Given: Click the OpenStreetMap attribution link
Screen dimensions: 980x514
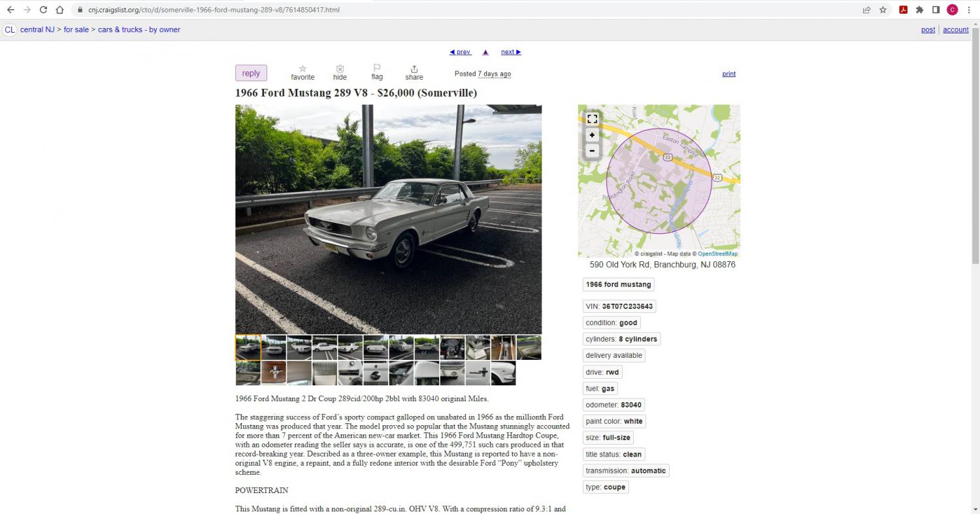Looking at the screenshot, I should 717,254.
